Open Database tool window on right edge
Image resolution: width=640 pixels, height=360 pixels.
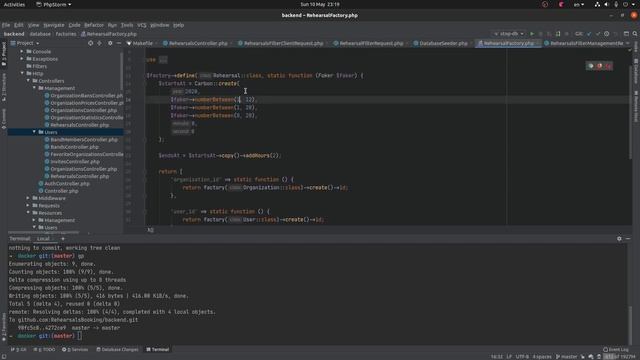click(x=636, y=71)
